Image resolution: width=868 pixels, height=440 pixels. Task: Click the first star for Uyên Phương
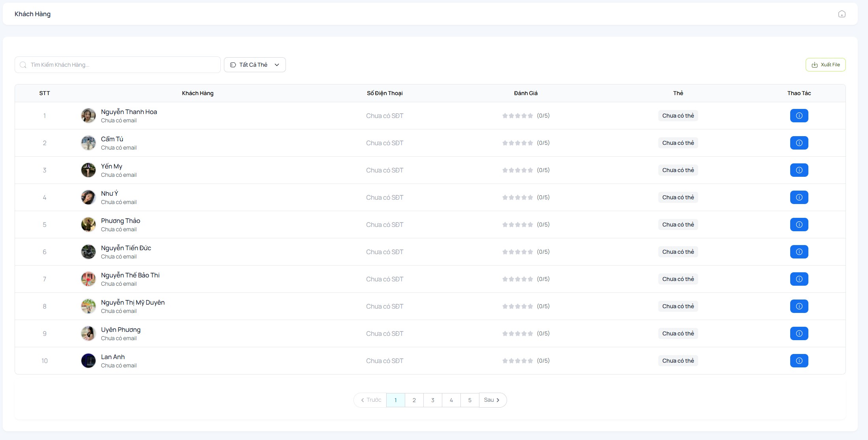tap(505, 333)
